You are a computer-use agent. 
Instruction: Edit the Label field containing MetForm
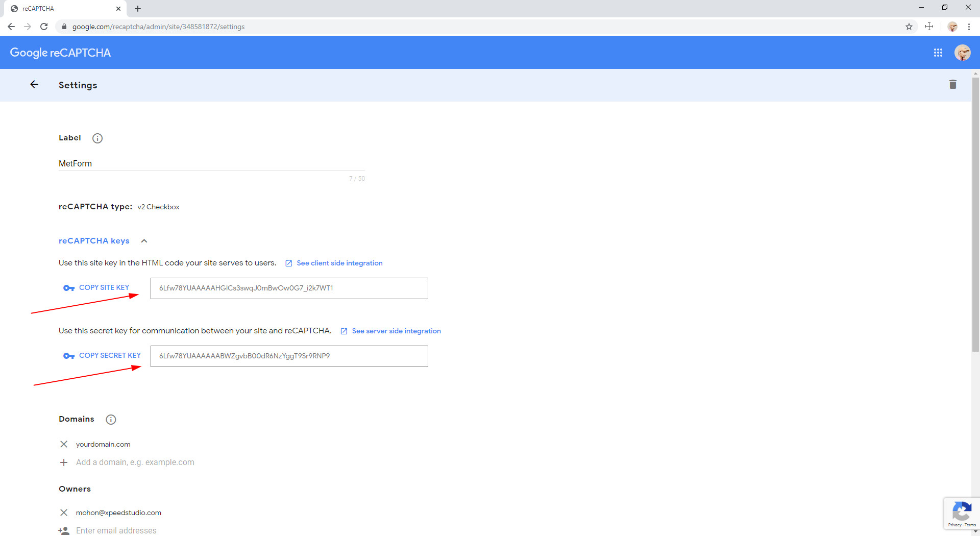pyautogui.click(x=212, y=163)
